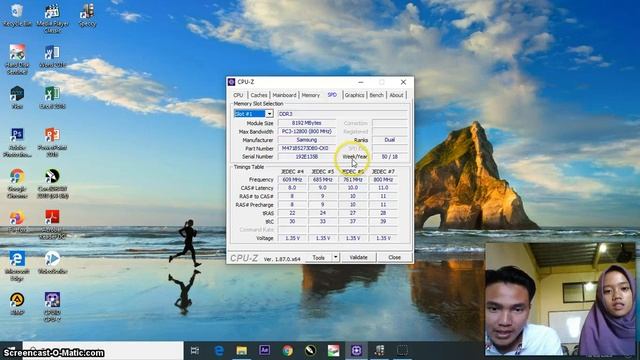Viewport: 640px width, 360px height.
Task: Open the Bench tab
Action: pyautogui.click(x=376, y=95)
